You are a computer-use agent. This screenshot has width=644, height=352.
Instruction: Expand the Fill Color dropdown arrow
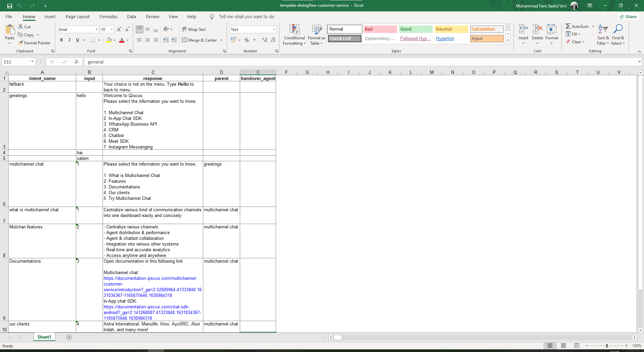(x=115, y=40)
